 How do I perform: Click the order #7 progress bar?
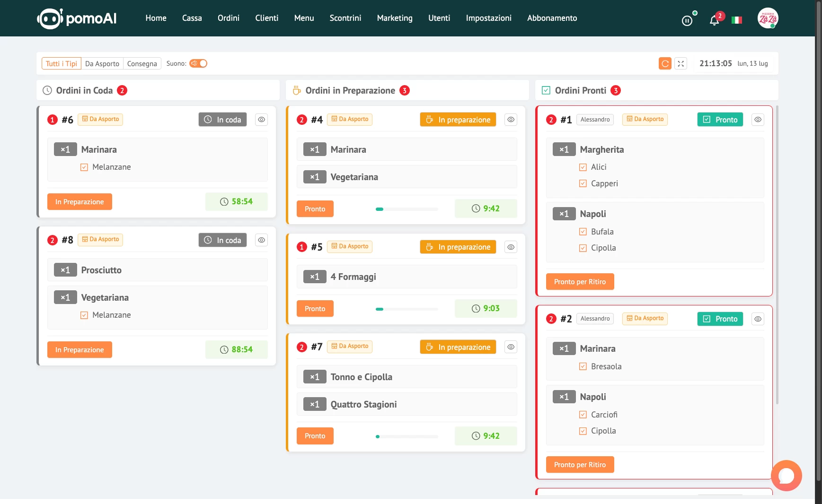(x=407, y=436)
